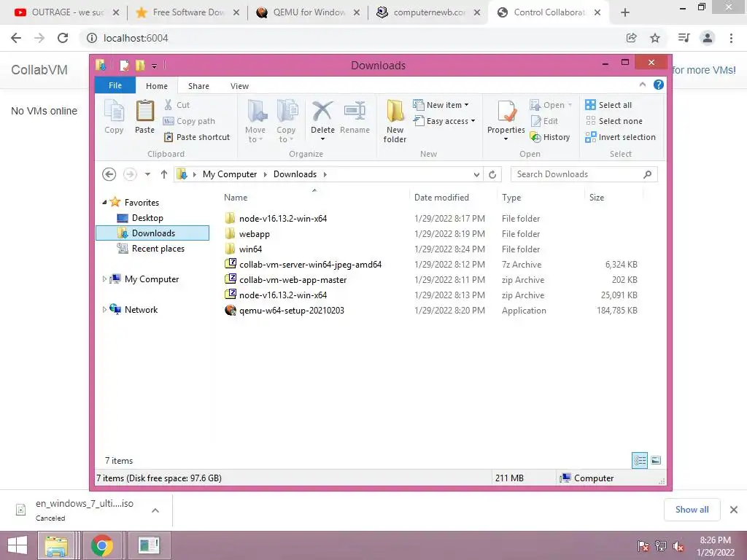Open the recent locations dropdown arrow
Screen dimensions: 747x560
tap(147, 174)
